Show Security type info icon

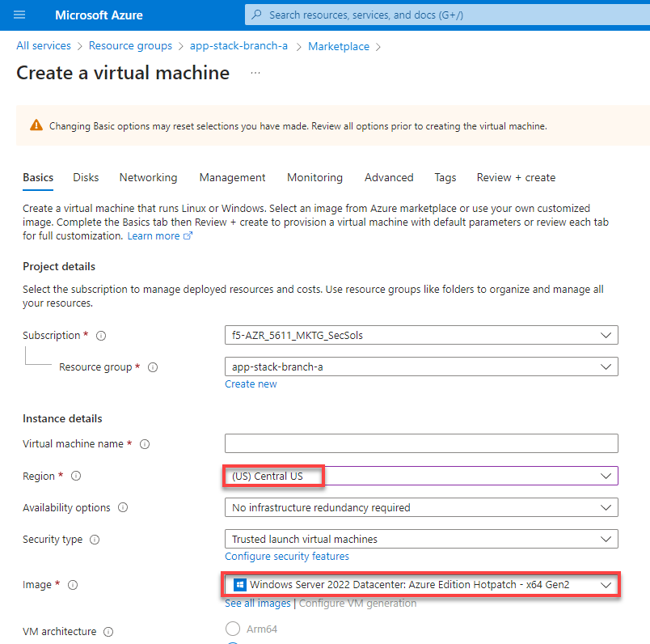95,540
